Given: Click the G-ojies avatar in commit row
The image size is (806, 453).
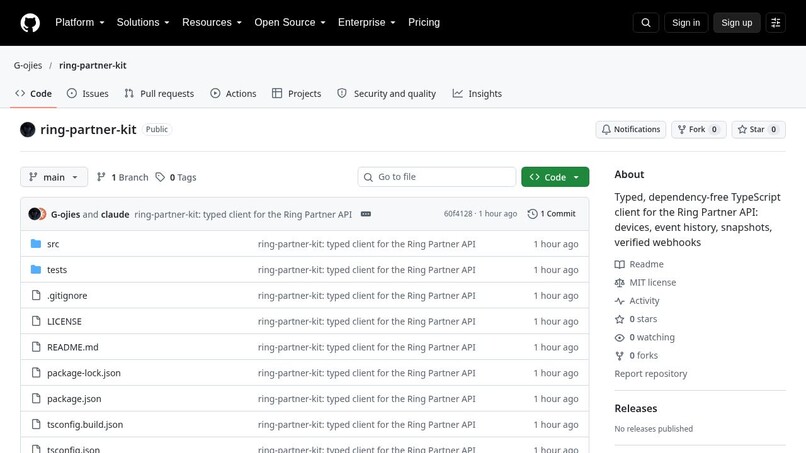Looking at the screenshot, I should tap(34, 214).
